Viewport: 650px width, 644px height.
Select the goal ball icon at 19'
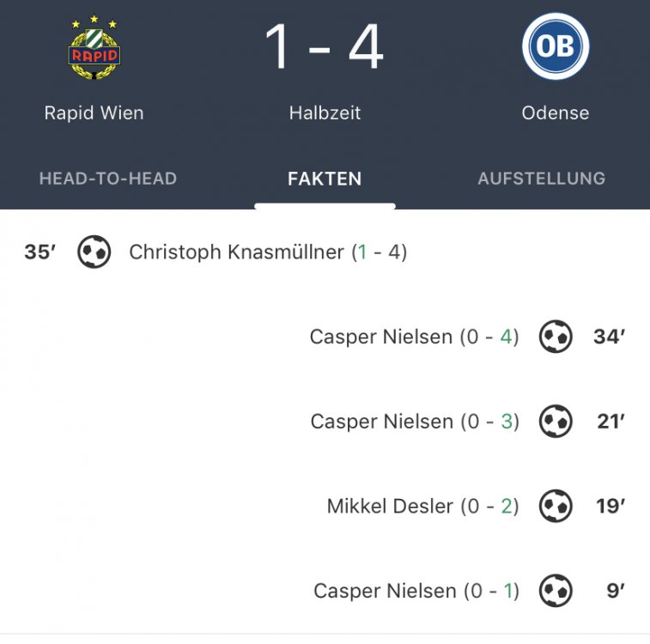(556, 506)
